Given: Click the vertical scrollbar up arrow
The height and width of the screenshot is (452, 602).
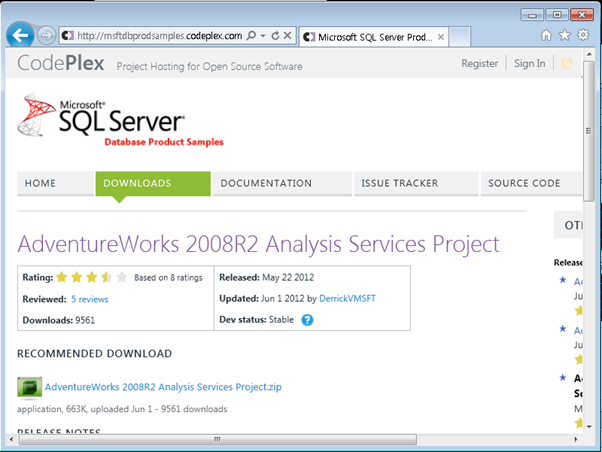Looking at the screenshot, I should [x=589, y=54].
